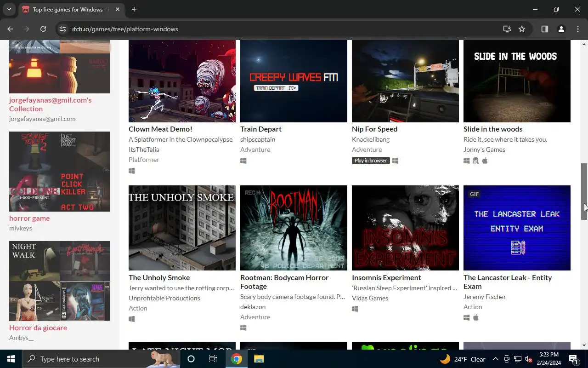Viewport: 588px width, 368px height.
Task: Click Night Walk collection thumbnail
Action: click(x=60, y=281)
